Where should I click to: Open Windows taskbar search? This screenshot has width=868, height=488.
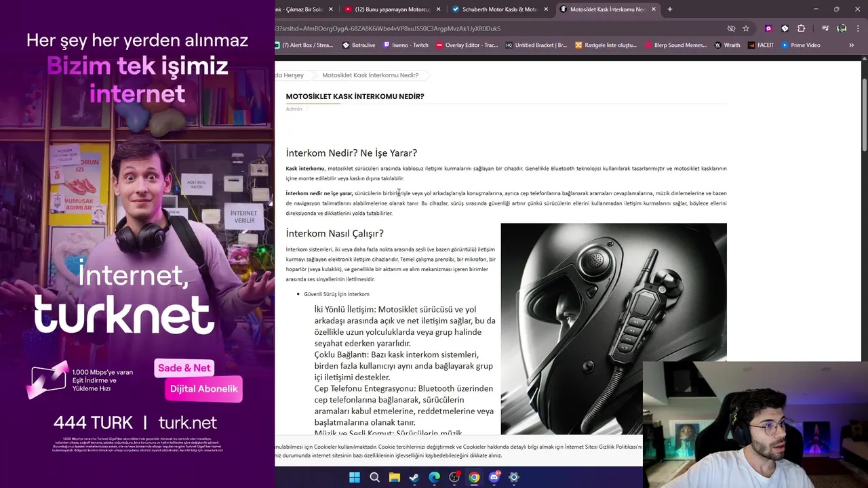tap(374, 477)
